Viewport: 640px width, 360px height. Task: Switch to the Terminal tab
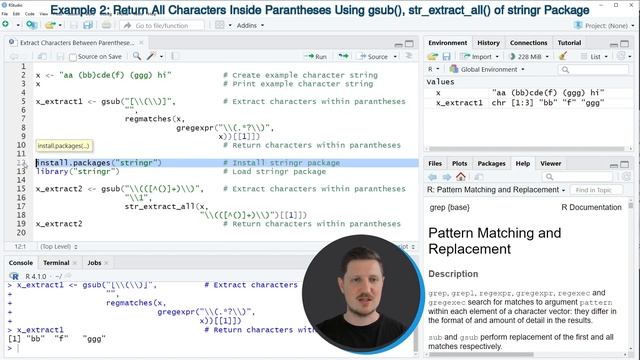56,263
